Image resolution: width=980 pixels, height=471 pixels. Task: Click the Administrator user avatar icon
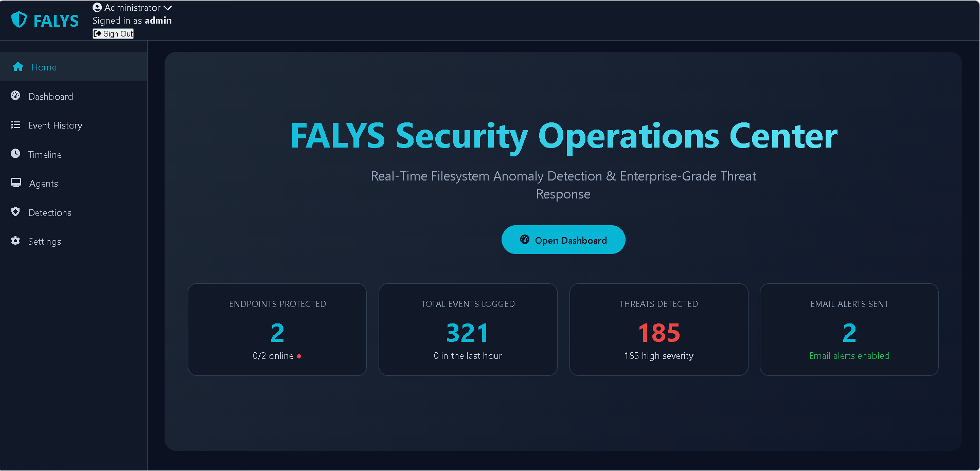(97, 7)
